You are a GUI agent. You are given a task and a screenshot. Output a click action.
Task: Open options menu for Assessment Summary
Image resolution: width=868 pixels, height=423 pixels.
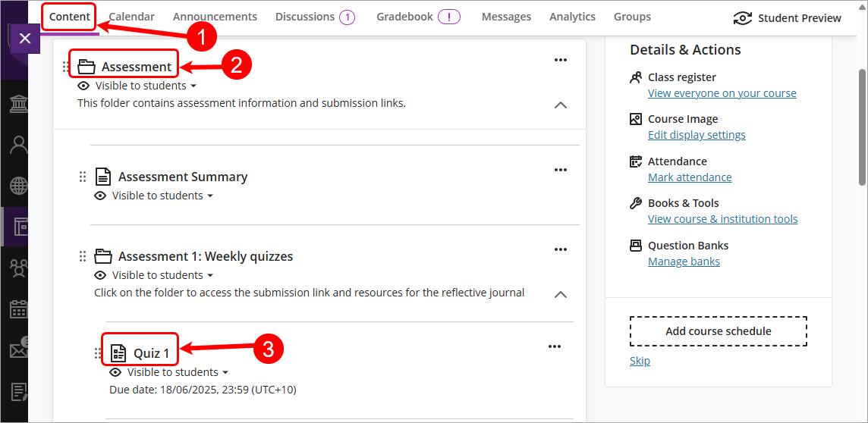pos(561,170)
